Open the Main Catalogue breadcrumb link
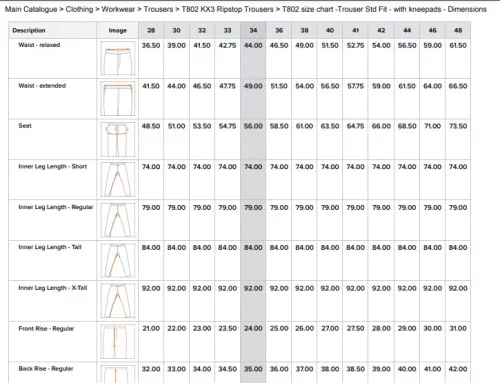The height and width of the screenshot is (383, 500). click(x=31, y=9)
